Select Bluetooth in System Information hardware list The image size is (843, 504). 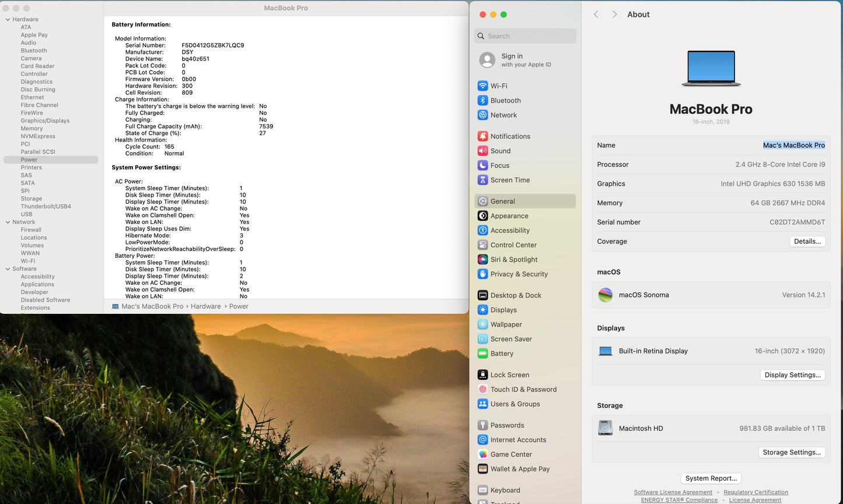click(x=34, y=51)
